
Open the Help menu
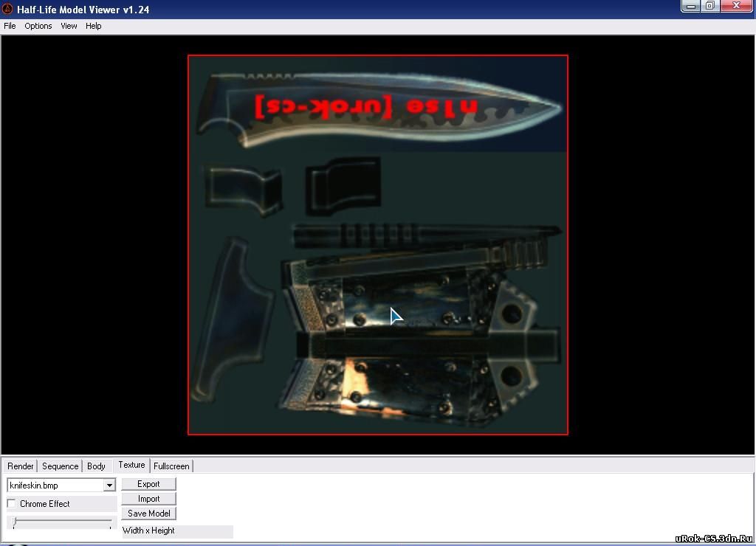click(x=94, y=26)
